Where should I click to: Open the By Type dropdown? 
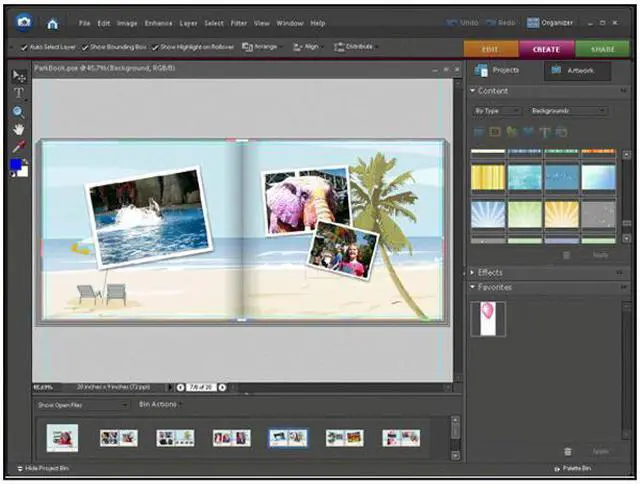497,111
